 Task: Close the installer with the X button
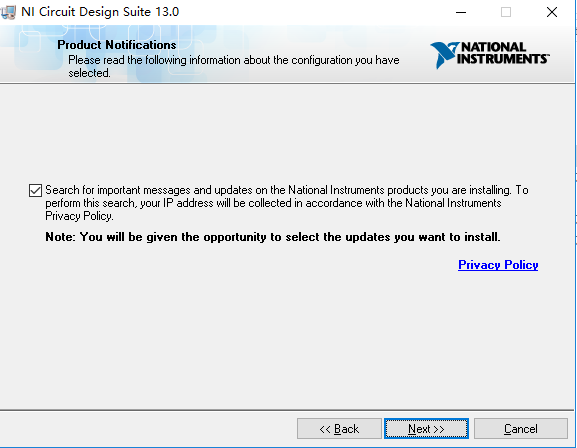coord(552,12)
